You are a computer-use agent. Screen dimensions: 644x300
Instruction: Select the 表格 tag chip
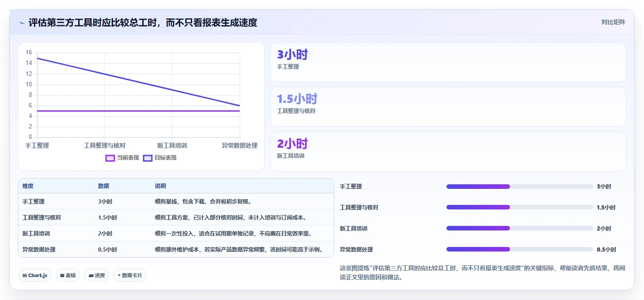[68, 275]
